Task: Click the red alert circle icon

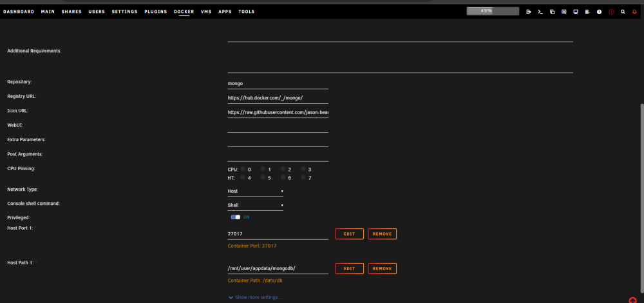Action: (611, 12)
